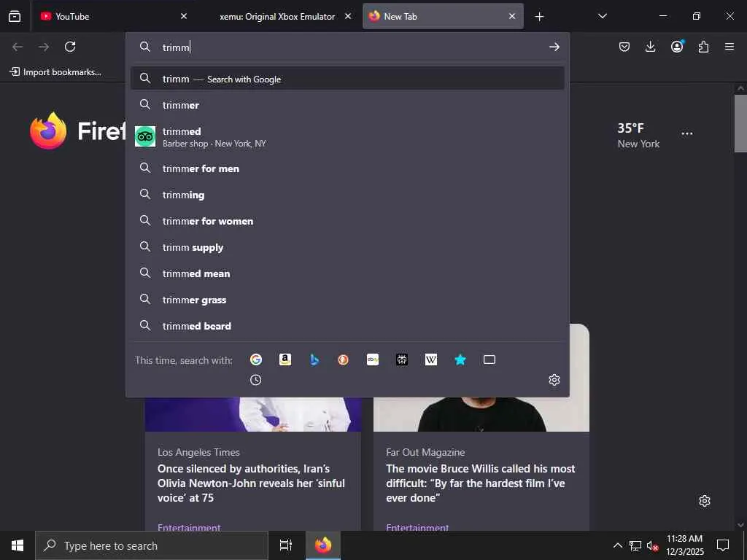Search open tabs using the tabs icon
Viewport: 747px width, 560px height.
pyautogui.click(x=489, y=359)
